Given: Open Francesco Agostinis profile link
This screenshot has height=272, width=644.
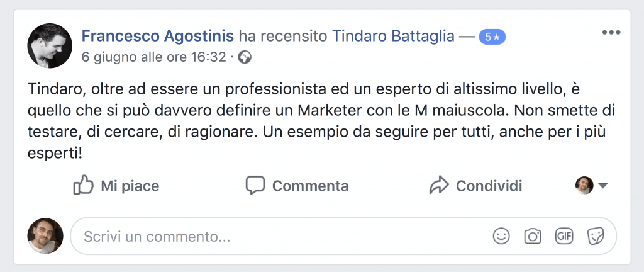Looking at the screenshot, I should [x=158, y=36].
